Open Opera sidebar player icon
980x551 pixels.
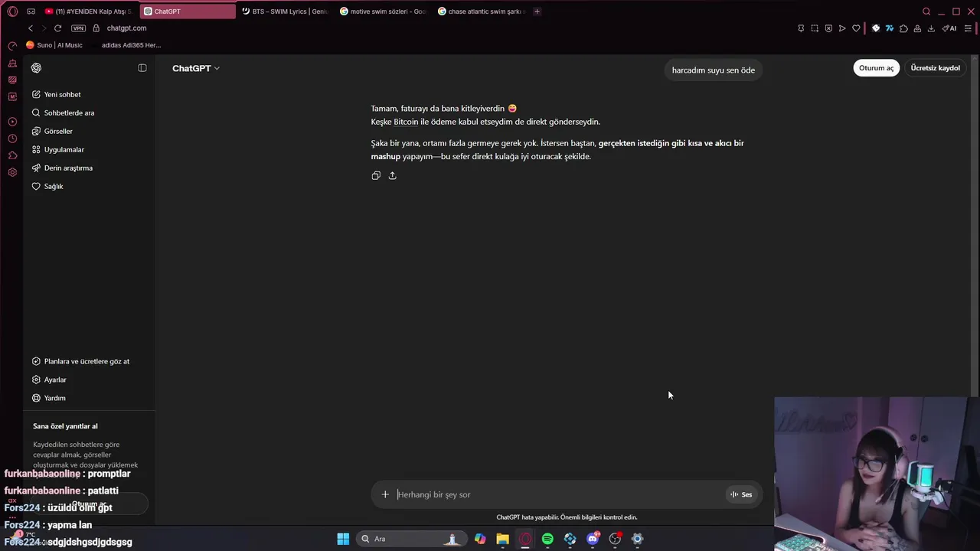coord(12,122)
